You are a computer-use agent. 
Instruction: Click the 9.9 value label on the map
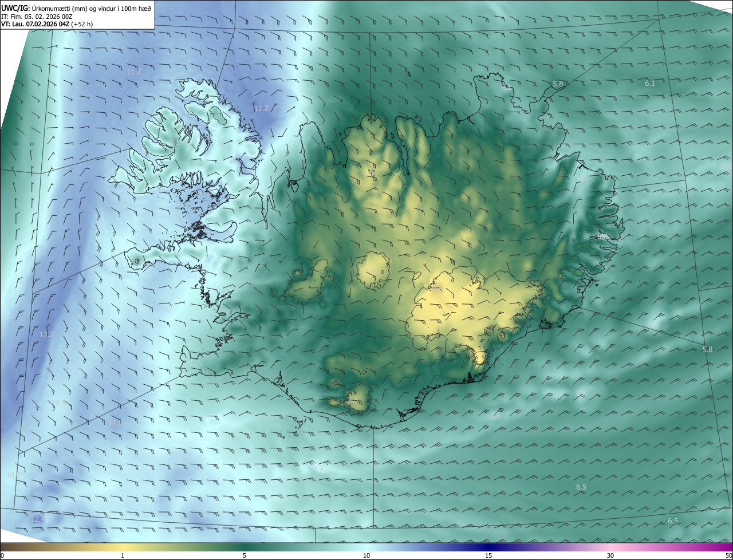click(x=318, y=468)
